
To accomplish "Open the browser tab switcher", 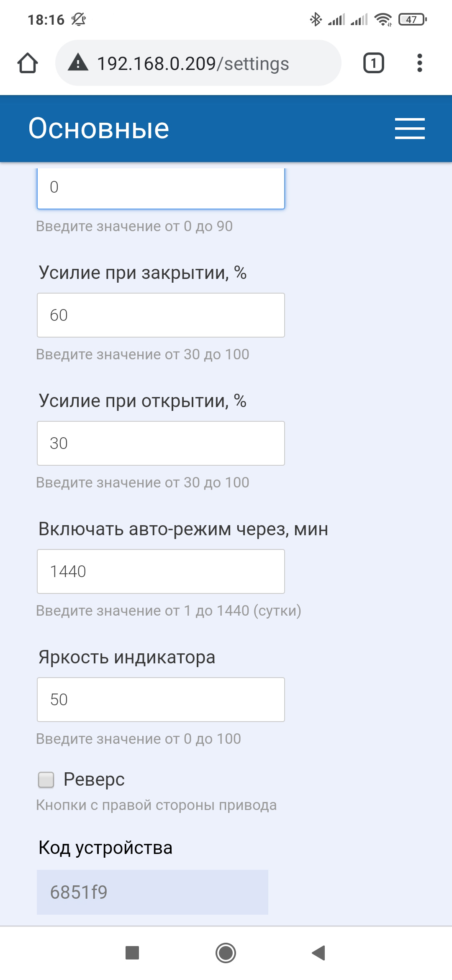I will 373,63.
